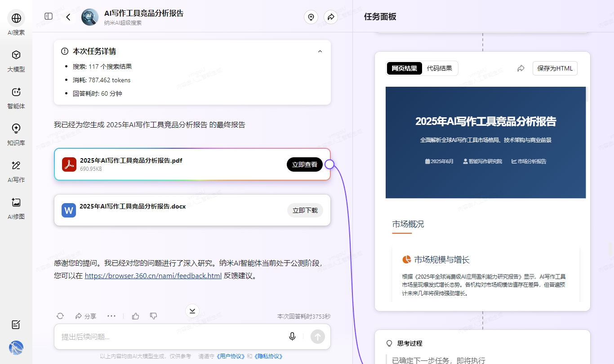Click the scroll-to-bottom chevron button
This screenshot has height=364, width=614.
point(192,311)
